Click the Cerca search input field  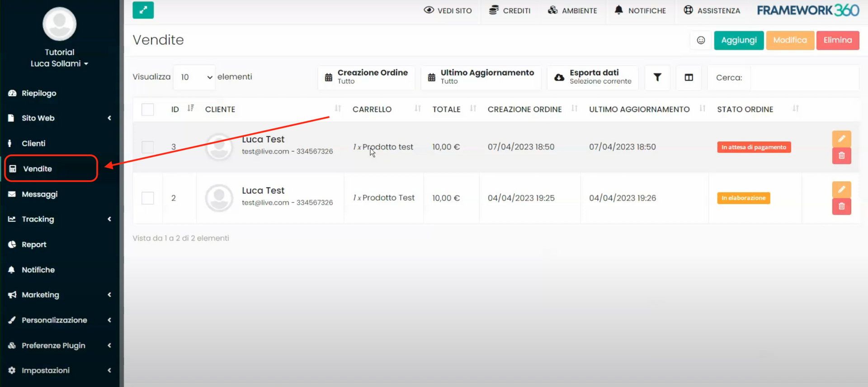point(804,77)
